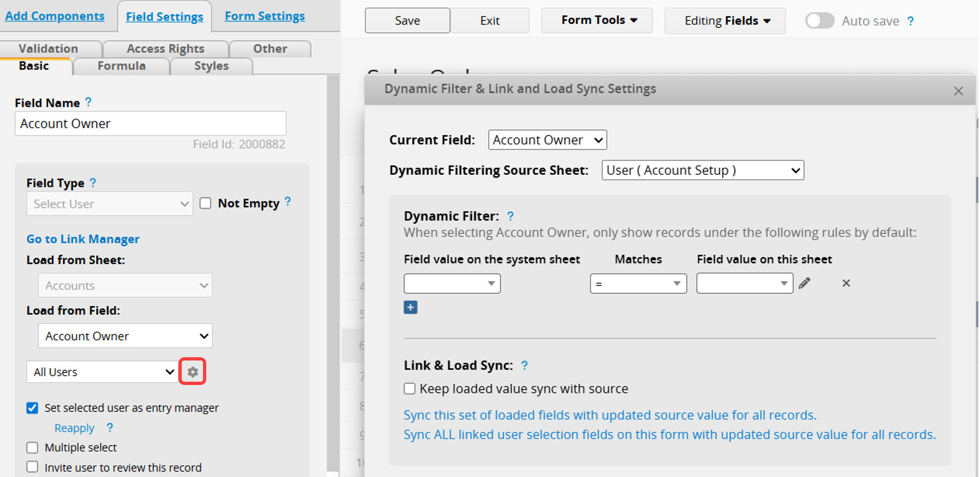980x477 pixels.
Task: Open help for Dynamic Filter
Action: 510,216
